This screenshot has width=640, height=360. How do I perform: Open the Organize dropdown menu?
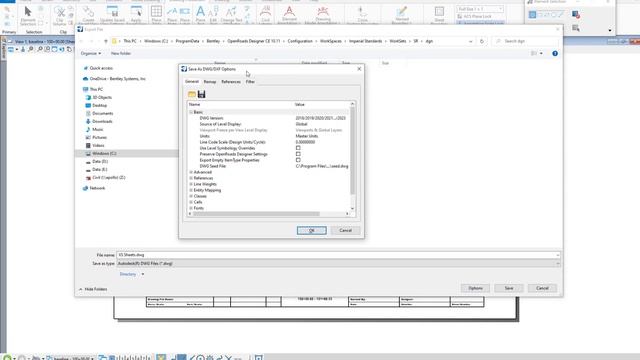click(91, 53)
